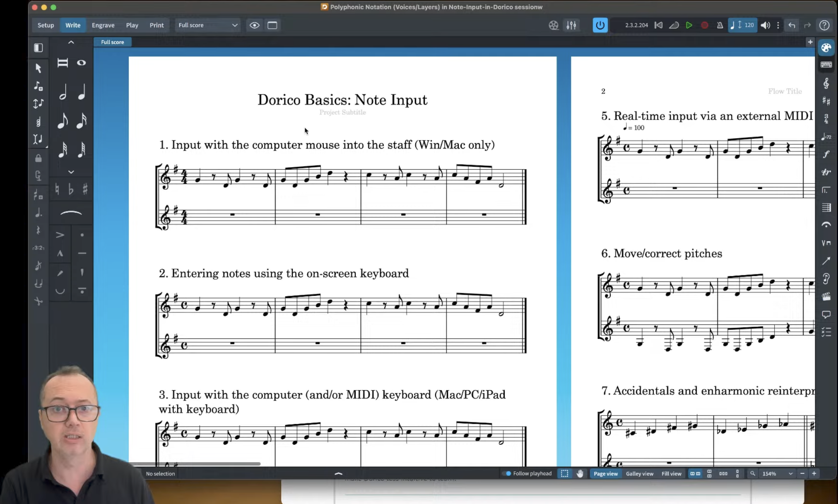Select the eighth note duration
Image resolution: width=838 pixels, height=504 pixels.
pos(63,121)
